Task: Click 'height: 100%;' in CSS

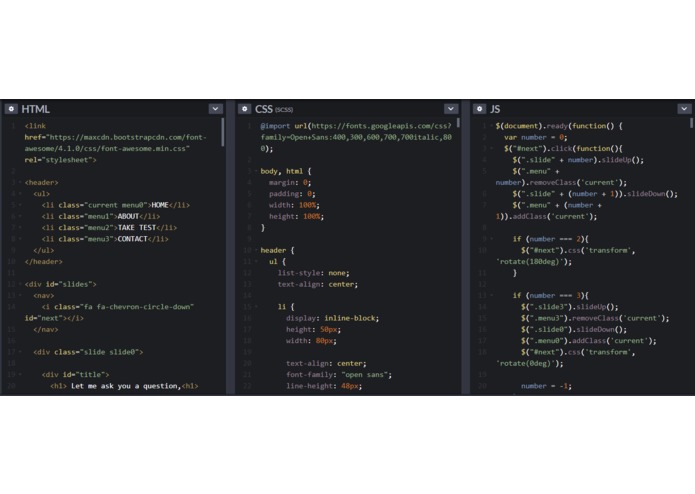Action: [296, 216]
